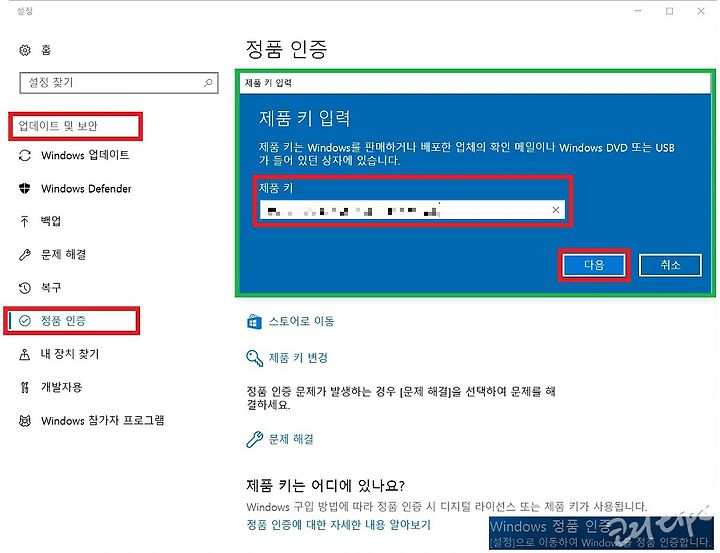This screenshot has height=553, width=720.
Task: Click the 백업 upload arrow icon
Action: pos(25,221)
